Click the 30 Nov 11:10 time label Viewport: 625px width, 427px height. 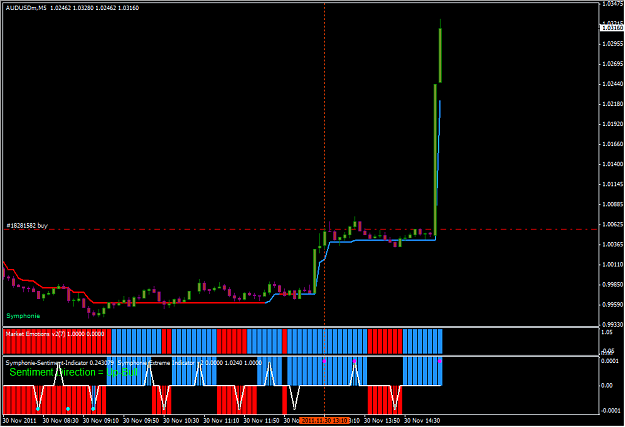coord(222,421)
